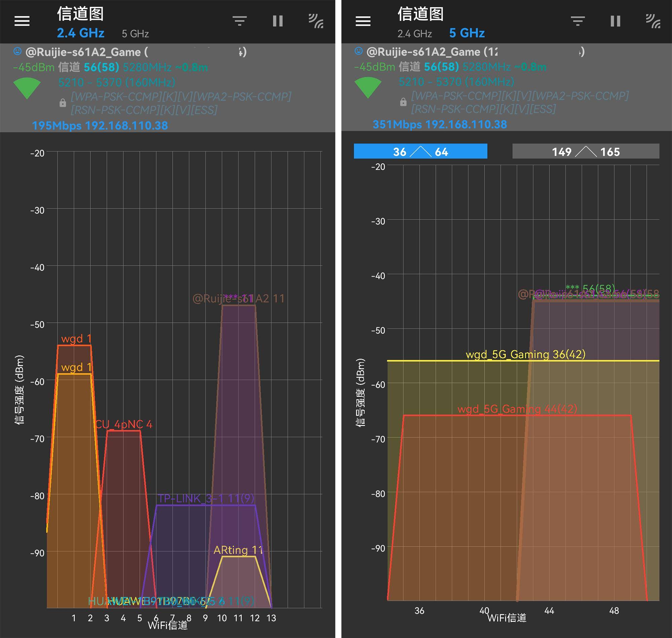Image resolution: width=672 pixels, height=638 pixels.
Task: Select the highlighted 5 GHz tab on the right
Action: click(467, 33)
